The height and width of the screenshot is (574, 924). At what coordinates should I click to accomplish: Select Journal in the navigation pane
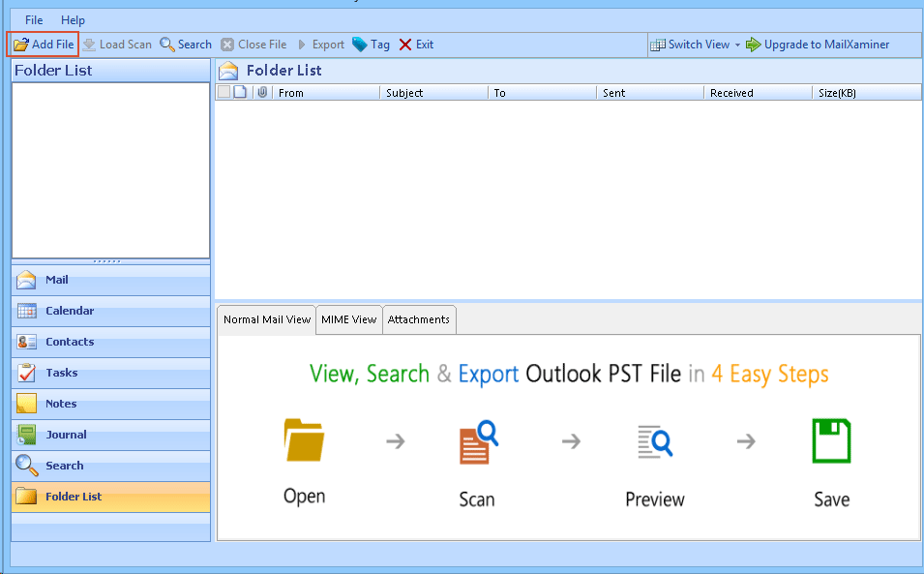pyautogui.click(x=111, y=435)
